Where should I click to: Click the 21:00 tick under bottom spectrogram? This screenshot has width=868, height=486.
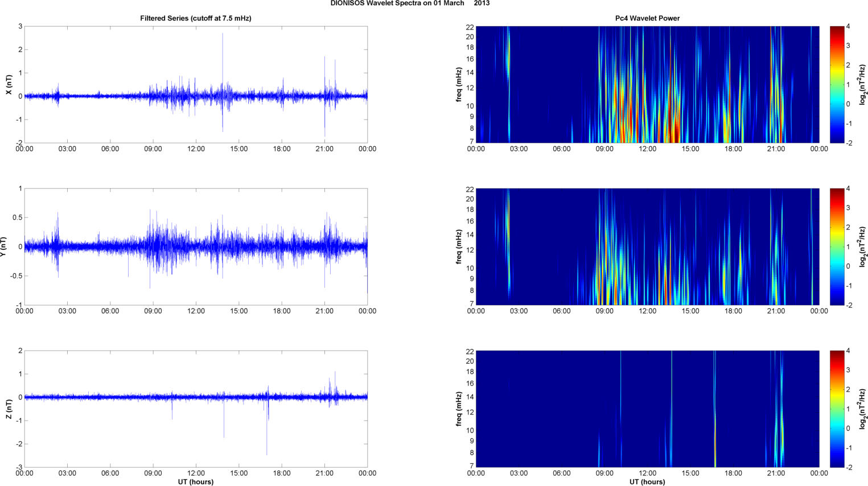(x=776, y=473)
